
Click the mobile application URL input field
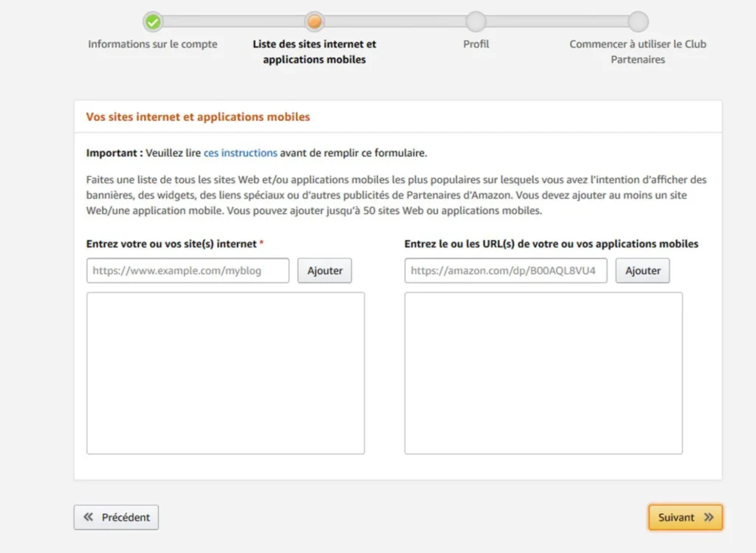click(x=505, y=270)
